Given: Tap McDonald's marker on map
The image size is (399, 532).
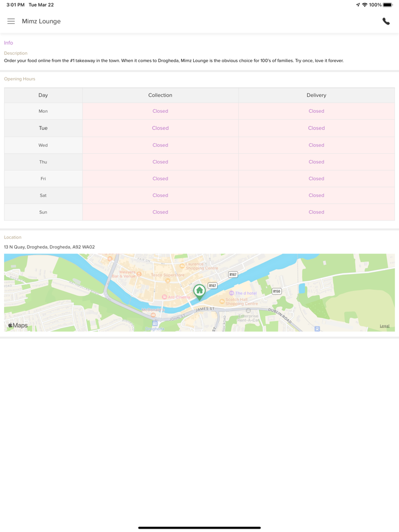Looking at the screenshot, I should click(x=153, y=312).
